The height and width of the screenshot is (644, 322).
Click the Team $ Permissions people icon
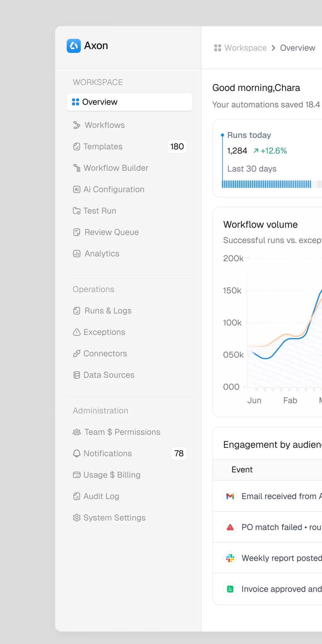pos(76,432)
